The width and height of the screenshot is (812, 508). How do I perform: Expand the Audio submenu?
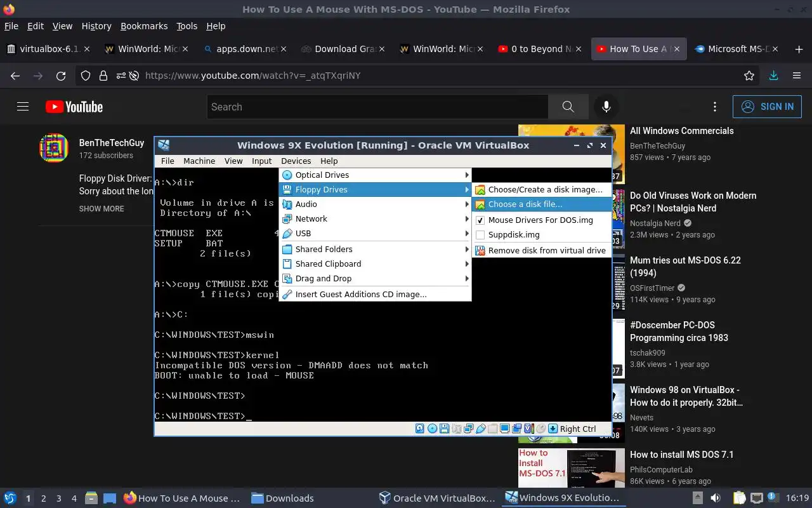[x=375, y=204]
